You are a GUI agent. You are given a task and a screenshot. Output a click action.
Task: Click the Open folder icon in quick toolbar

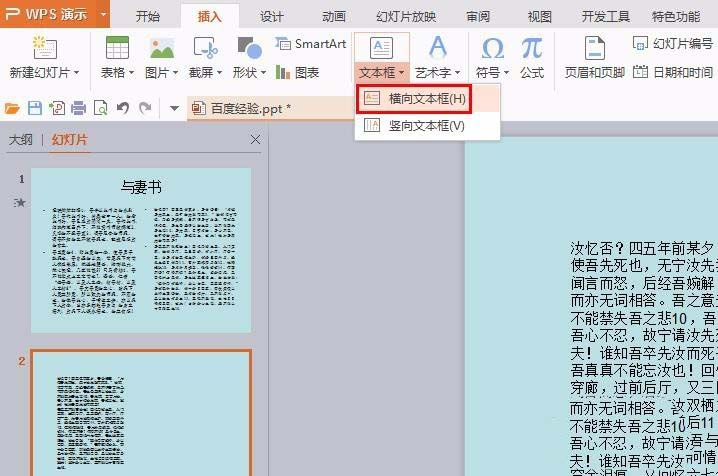point(12,108)
